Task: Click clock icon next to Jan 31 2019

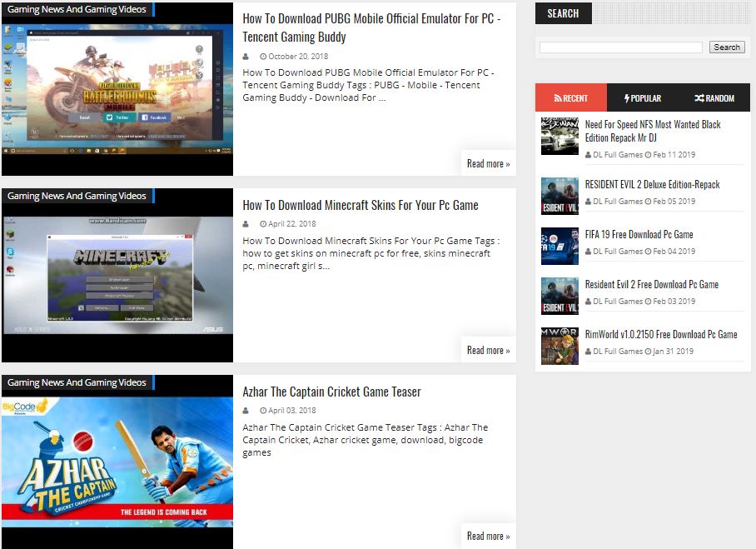Action: point(648,352)
